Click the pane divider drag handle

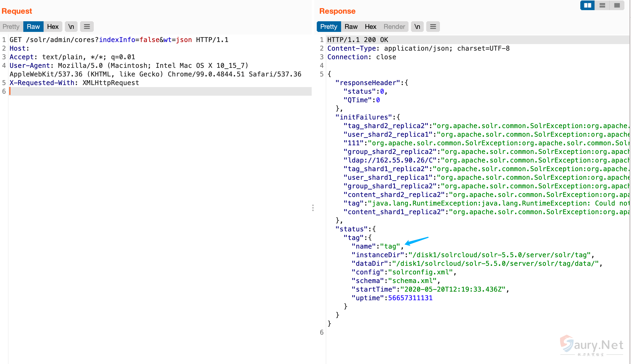coord(313,208)
